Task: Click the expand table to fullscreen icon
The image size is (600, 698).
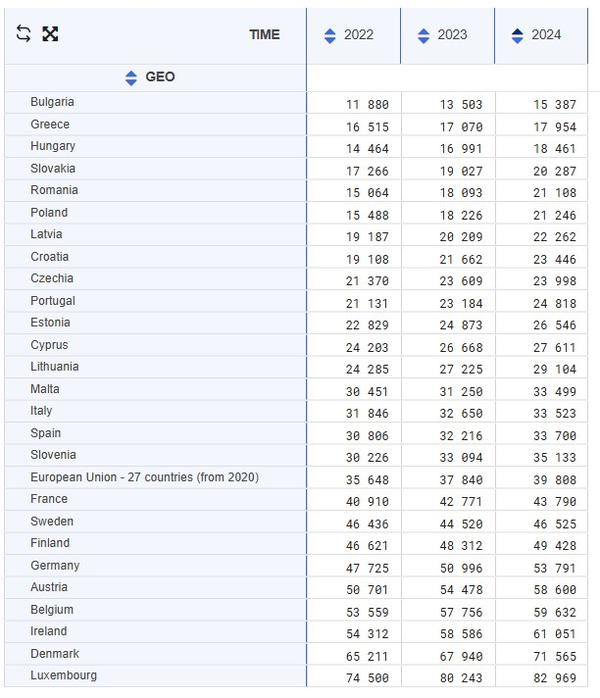Action: pos(50,34)
